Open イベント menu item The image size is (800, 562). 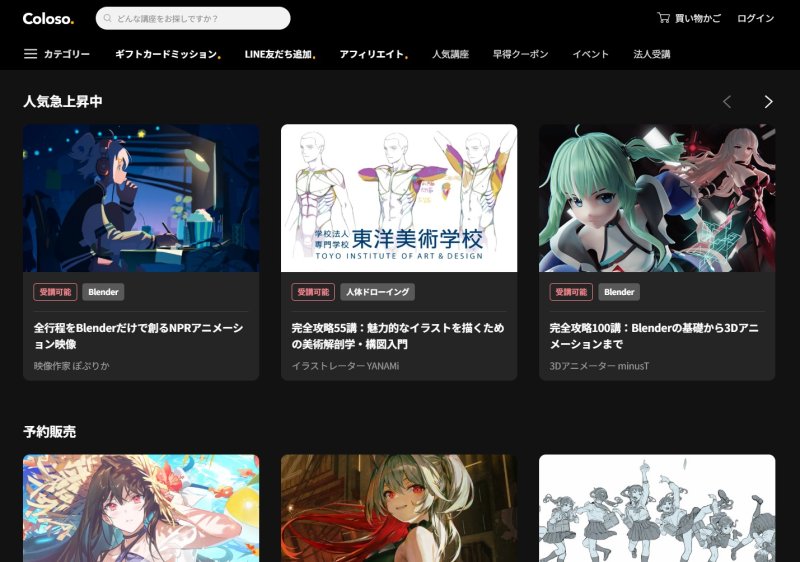point(590,54)
